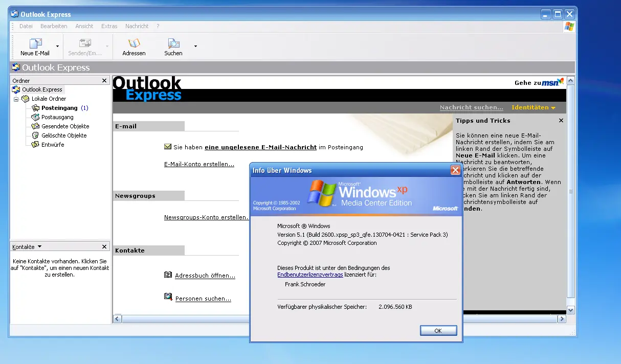
Task: Open the Bearbeiten menu
Action: 54,26
